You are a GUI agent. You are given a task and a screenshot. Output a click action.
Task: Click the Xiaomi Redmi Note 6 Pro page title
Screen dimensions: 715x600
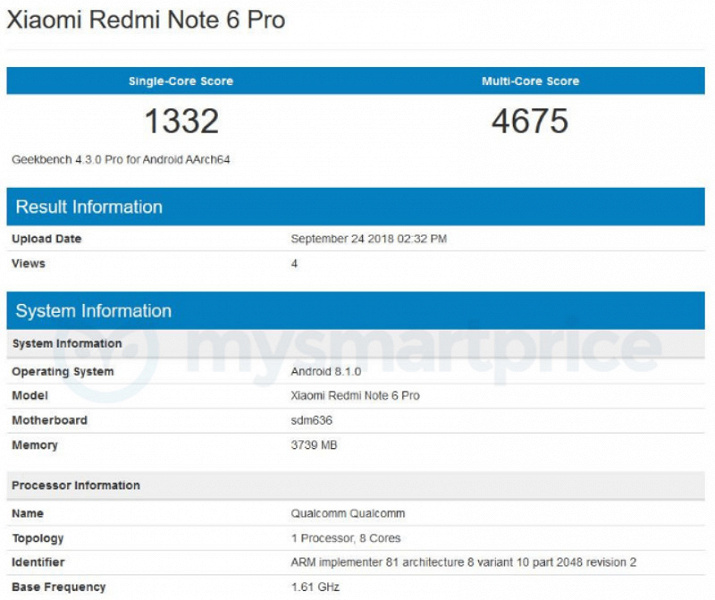coord(146,20)
